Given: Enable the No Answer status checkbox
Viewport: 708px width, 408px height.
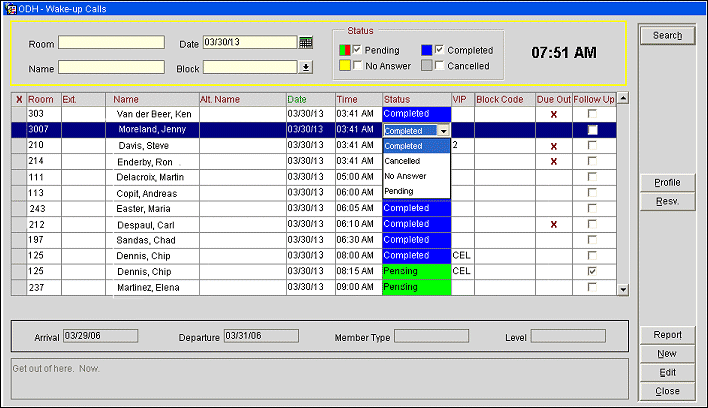Looking at the screenshot, I should tap(357, 66).
